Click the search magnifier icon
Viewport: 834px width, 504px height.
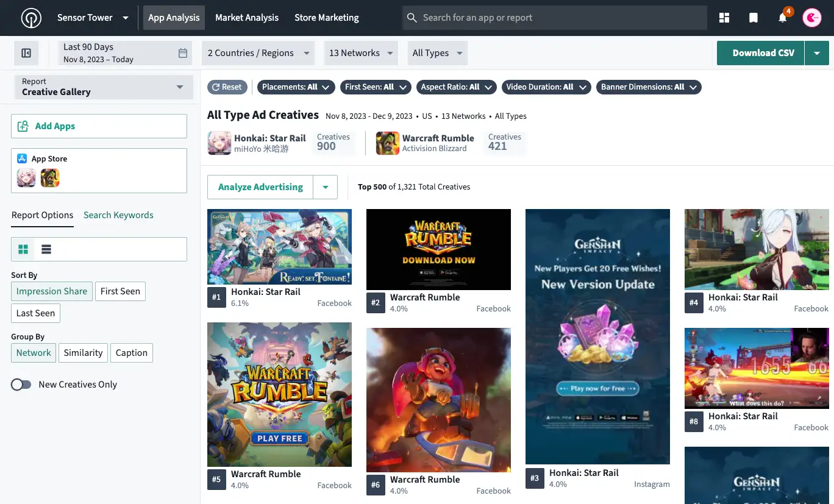[x=412, y=18]
